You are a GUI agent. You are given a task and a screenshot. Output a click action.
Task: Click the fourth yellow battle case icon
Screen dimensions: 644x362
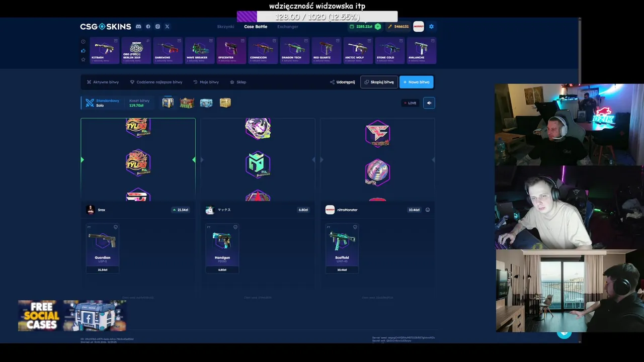point(225,103)
